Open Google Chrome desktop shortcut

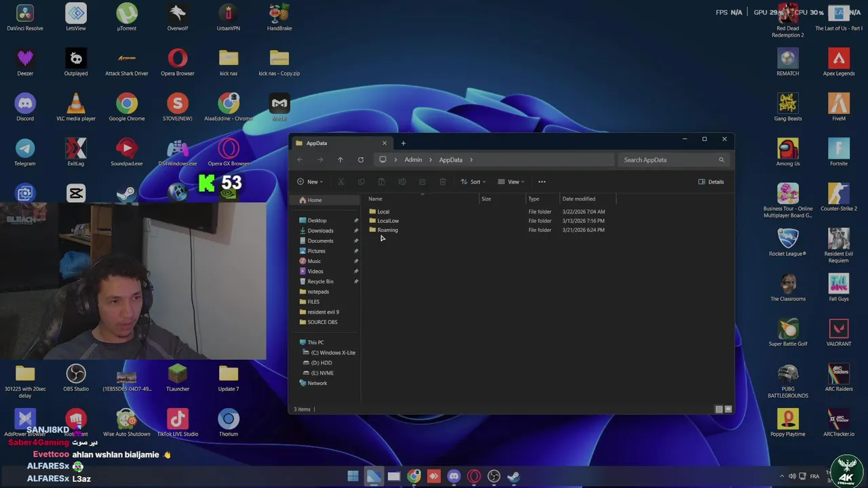(127, 108)
